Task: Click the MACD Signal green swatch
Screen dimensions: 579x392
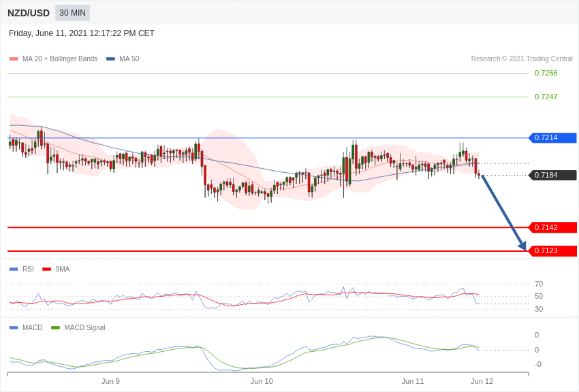Action: pos(55,327)
